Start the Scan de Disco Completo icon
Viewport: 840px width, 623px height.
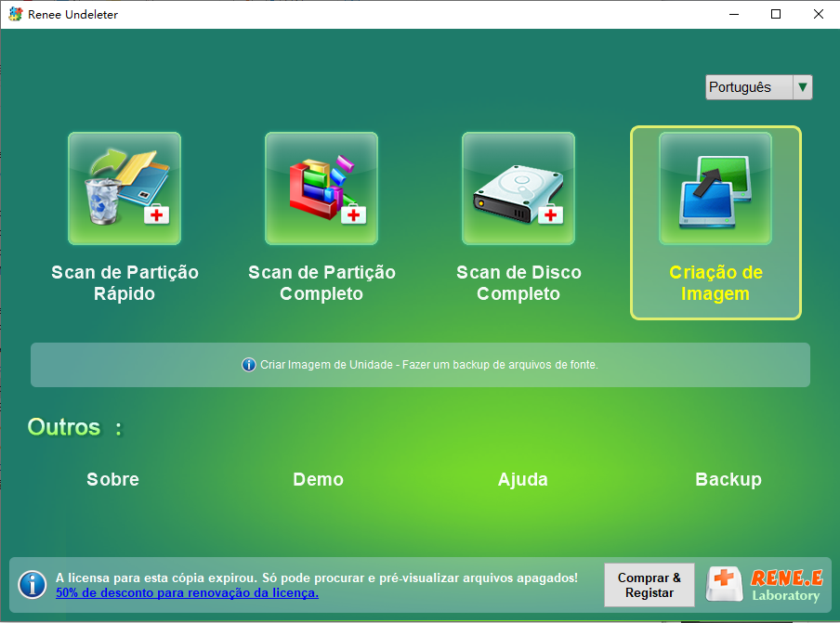click(x=518, y=188)
